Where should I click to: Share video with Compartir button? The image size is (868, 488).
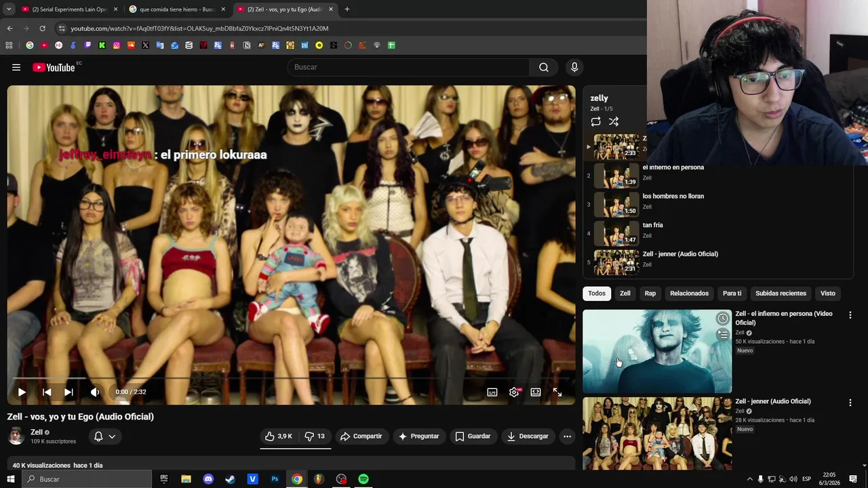coord(361,436)
